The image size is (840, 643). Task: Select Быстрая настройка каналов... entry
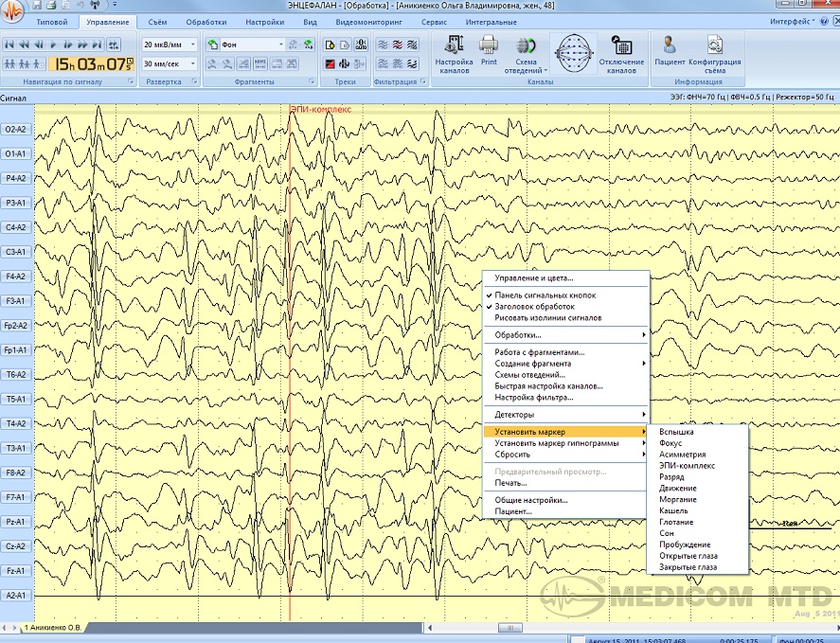tap(548, 386)
